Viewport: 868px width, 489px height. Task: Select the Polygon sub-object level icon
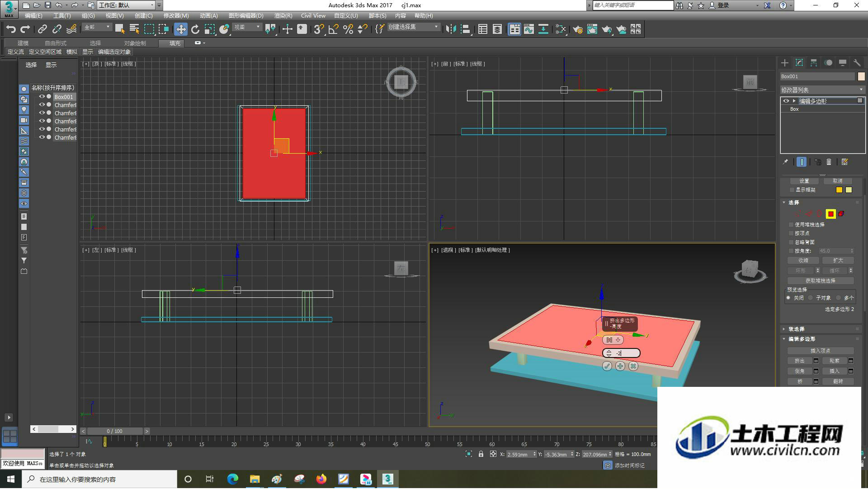coord(831,214)
